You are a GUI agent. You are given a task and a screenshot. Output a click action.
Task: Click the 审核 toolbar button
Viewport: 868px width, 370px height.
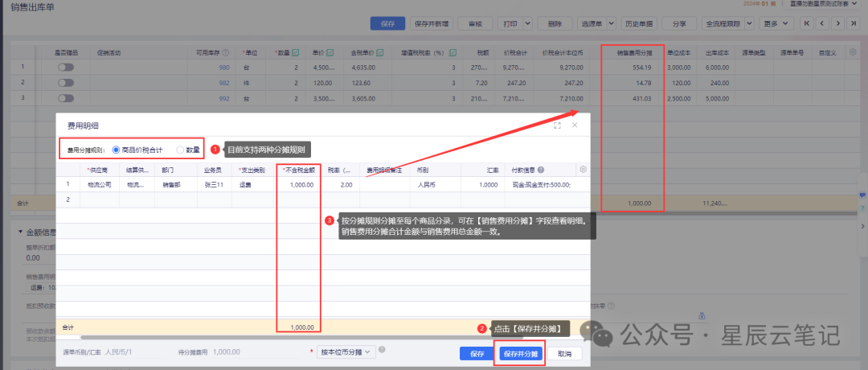pyautogui.click(x=474, y=24)
